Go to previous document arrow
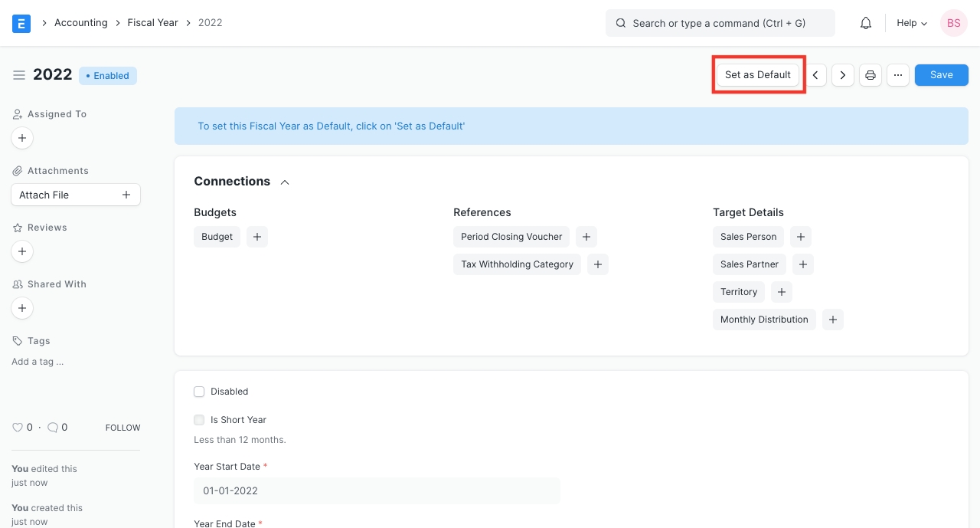 (x=815, y=75)
